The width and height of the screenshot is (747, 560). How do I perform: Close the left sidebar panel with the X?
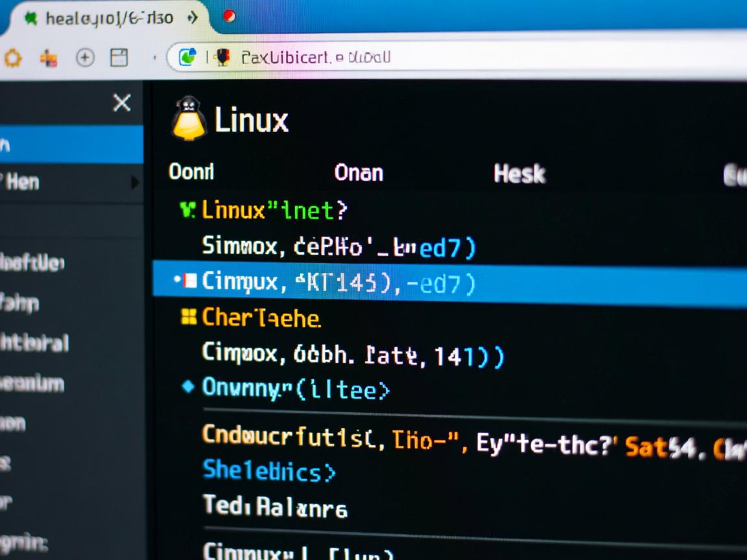coord(122,102)
